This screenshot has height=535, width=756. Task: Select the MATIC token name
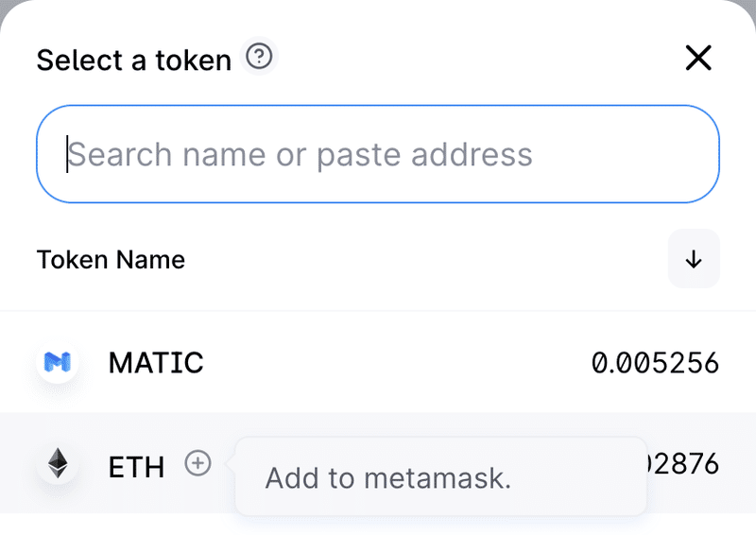coord(156,363)
